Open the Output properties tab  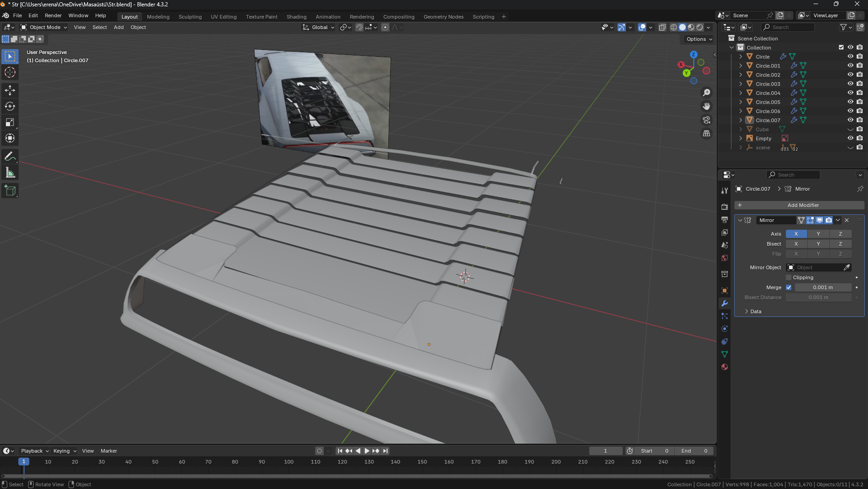pos(725,219)
